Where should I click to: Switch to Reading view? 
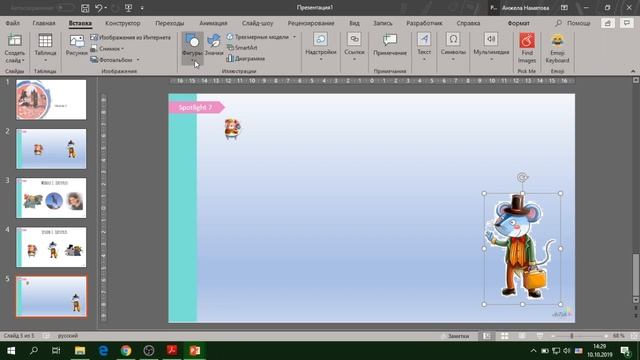coord(522,336)
